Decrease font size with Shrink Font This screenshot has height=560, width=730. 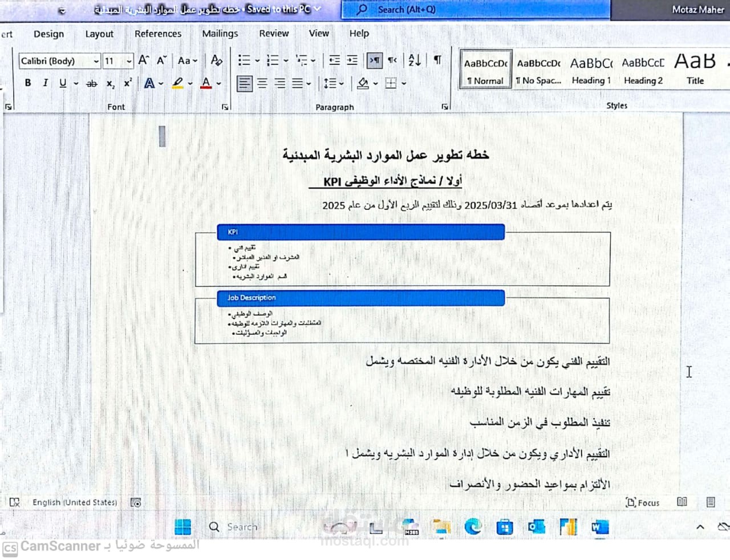[161, 60]
